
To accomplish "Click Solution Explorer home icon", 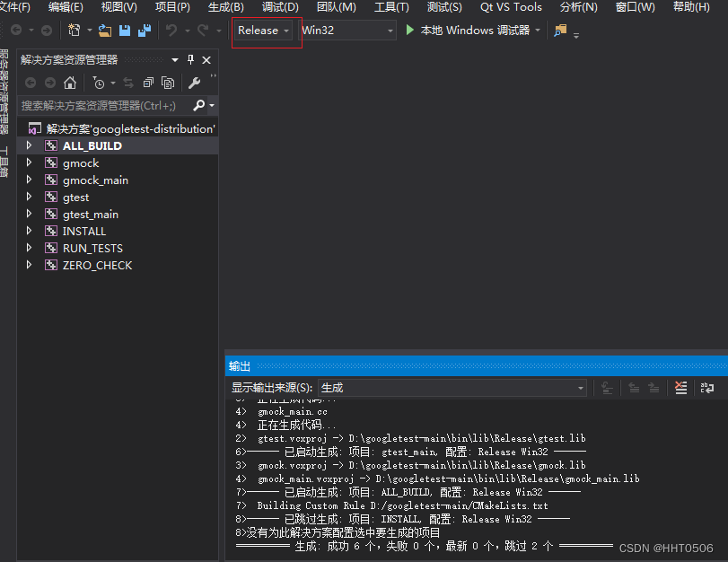I will (70, 83).
